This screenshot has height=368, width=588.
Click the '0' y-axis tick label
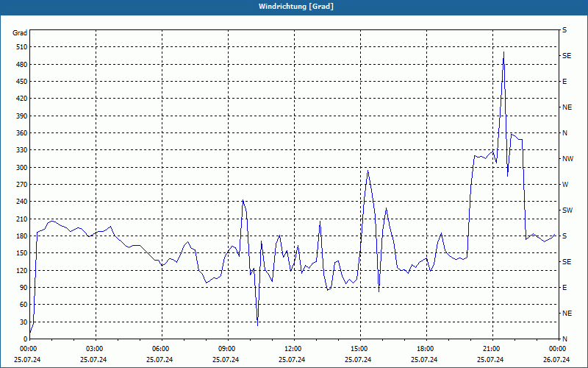coord(26,339)
